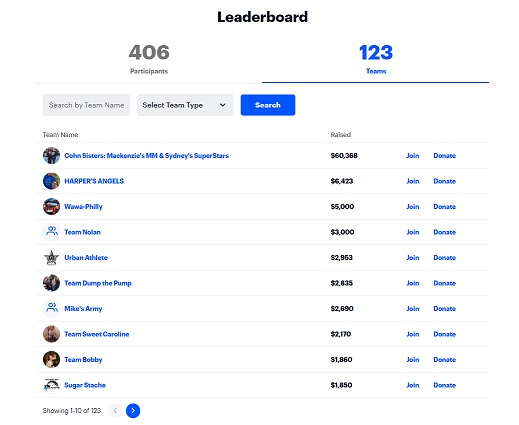The width and height of the screenshot is (519, 425).
Task: Donate to HARPER'S ANGELS
Action: [x=444, y=181]
